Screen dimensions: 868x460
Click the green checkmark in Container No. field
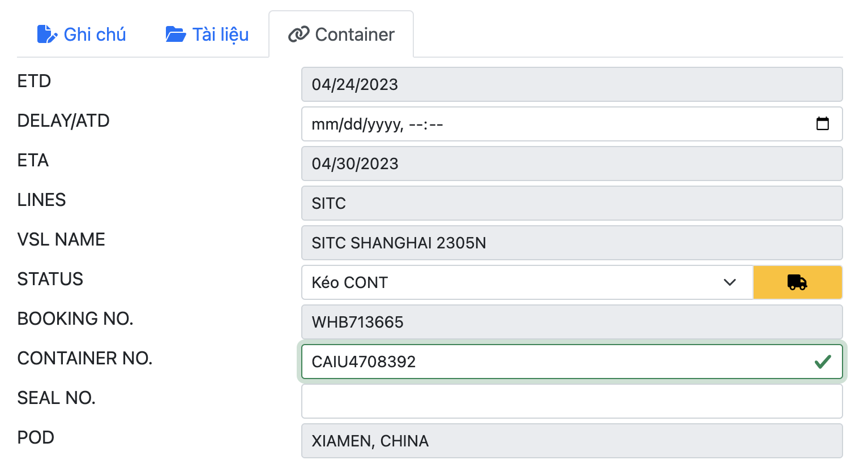coord(822,362)
